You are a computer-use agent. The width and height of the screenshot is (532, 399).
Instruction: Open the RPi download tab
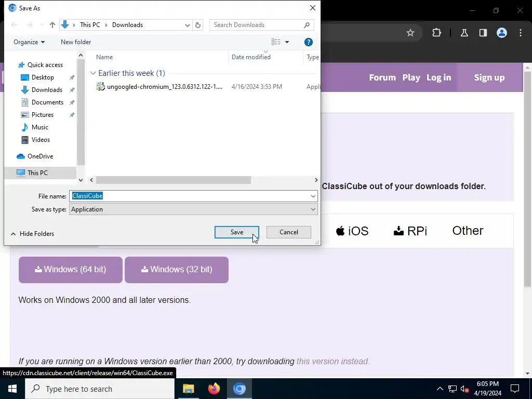[410, 231]
